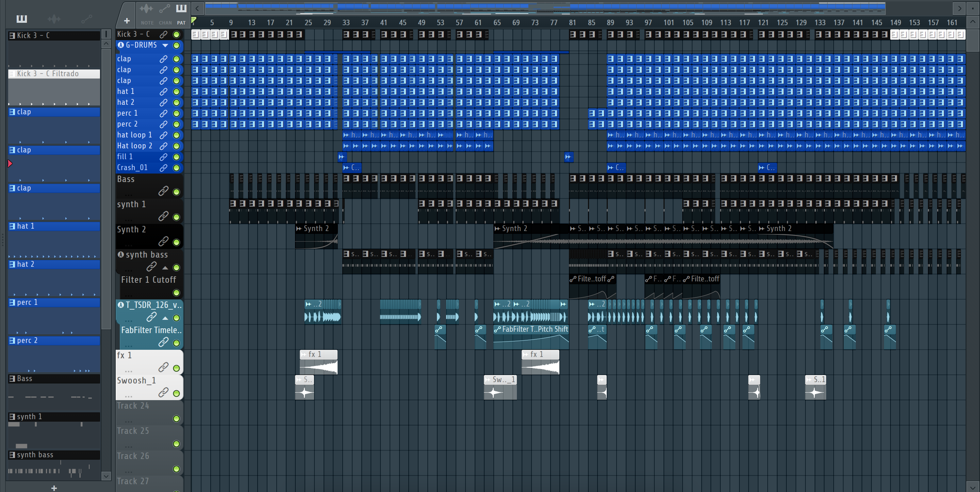Click link icon on Kick 3 - C track
Image resolution: width=980 pixels, height=492 pixels.
(x=163, y=35)
